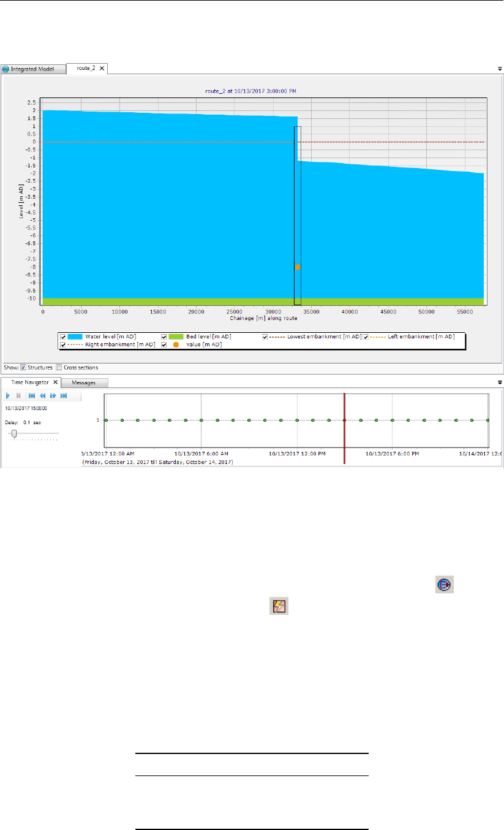504x830 pixels.
Task: Click the 10/13/2017 6:00 PM axis label
Action: point(392,454)
